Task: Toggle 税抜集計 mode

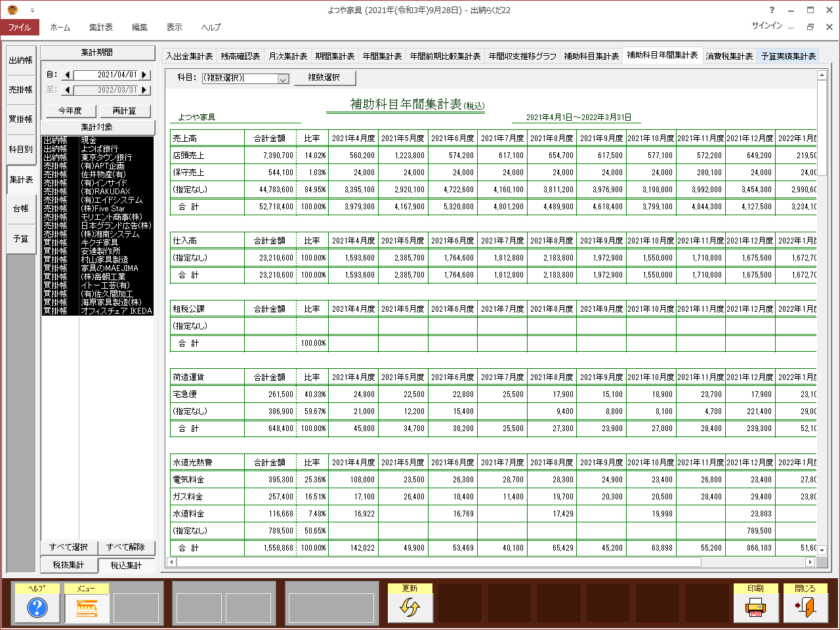Action: (x=69, y=565)
